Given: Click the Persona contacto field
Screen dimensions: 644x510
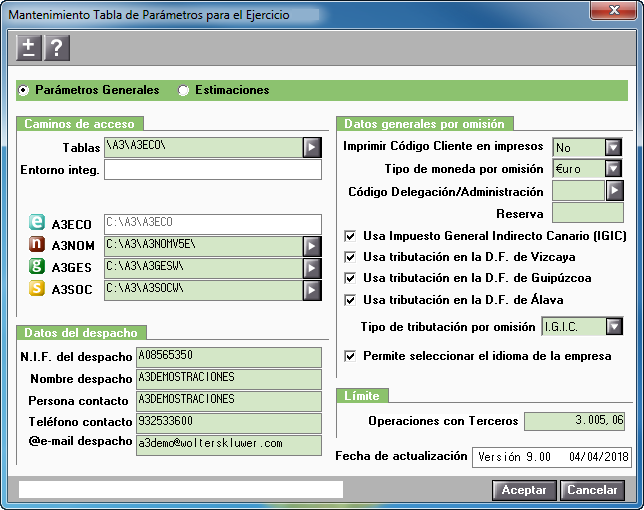Looking at the screenshot, I should click(x=229, y=402).
